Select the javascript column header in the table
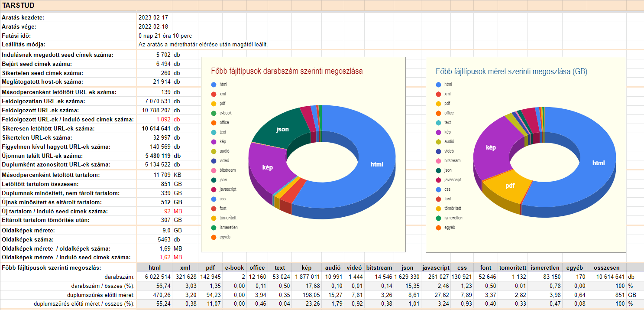The width and height of the screenshot is (644, 310). 436,268
